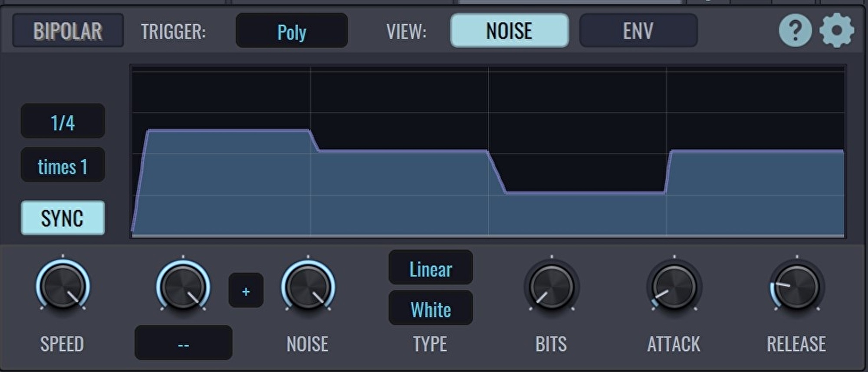This screenshot has height=372, width=868.
Task: Open the White noise type dropdown
Action: pyautogui.click(x=431, y=308)
